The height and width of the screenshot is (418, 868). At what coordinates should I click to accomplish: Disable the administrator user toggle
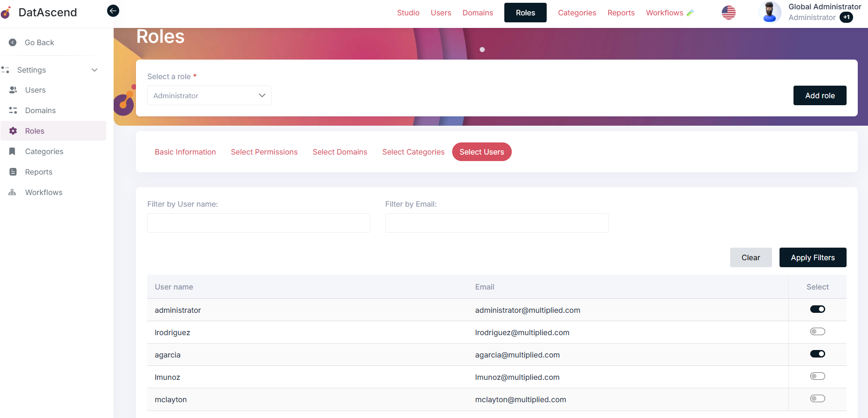coord(817,309)
